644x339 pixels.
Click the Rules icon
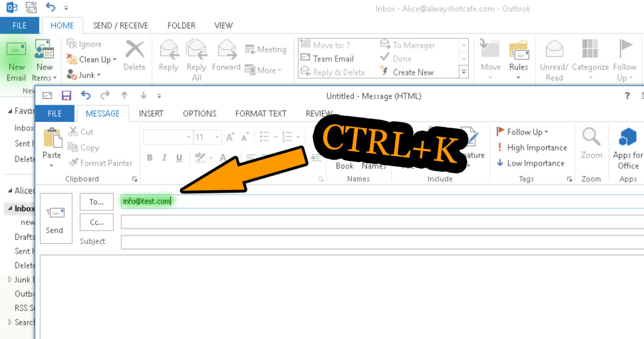519,51
